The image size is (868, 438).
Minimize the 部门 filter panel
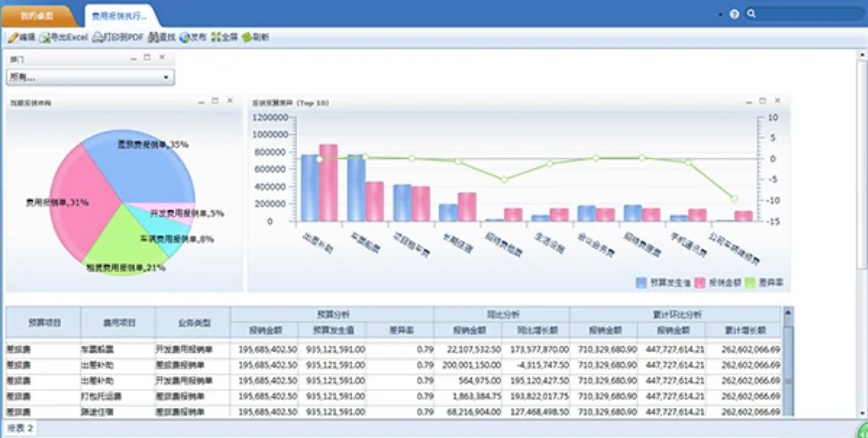click(x=133, y=58)
